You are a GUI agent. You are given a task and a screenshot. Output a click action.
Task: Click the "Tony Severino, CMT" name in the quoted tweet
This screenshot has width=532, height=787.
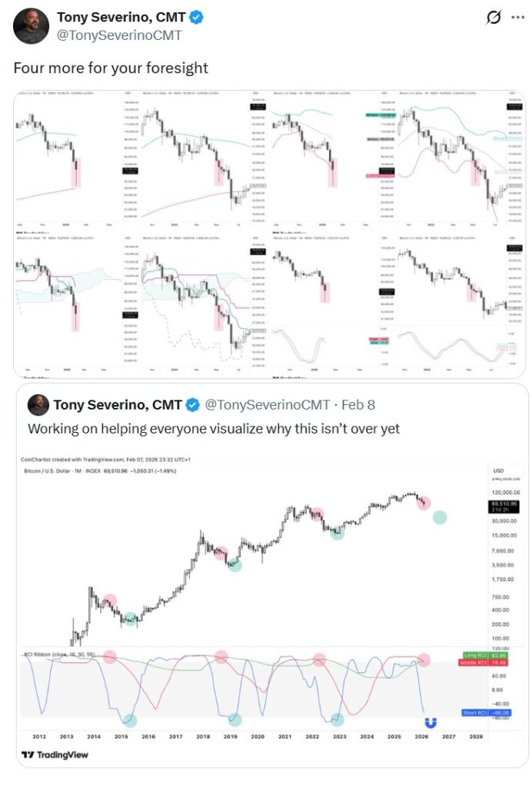[x=118, y=404]
